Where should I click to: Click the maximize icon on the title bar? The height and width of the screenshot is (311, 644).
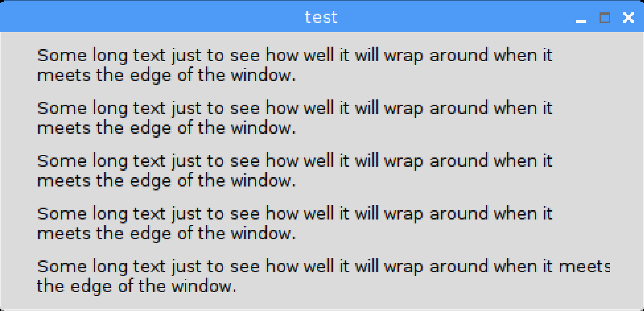pyautogui.click(x=604, y=18)
